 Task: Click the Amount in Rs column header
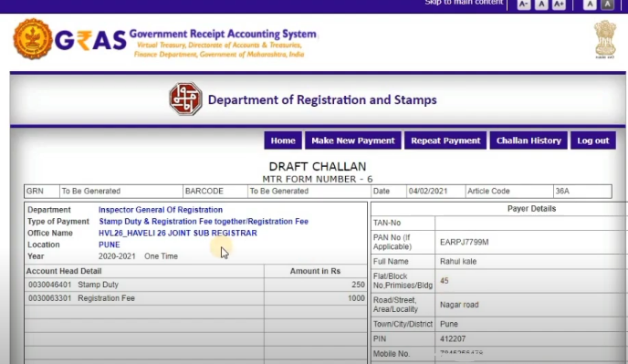point(315,271)
